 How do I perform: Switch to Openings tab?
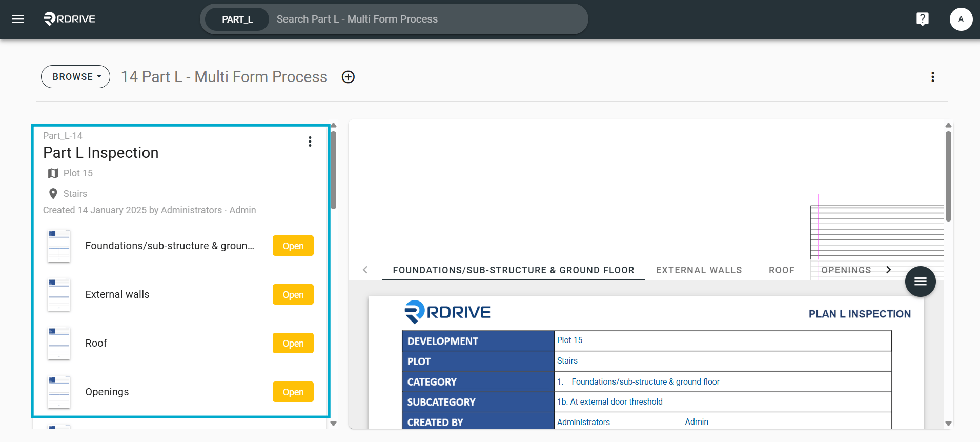[846, 270]
